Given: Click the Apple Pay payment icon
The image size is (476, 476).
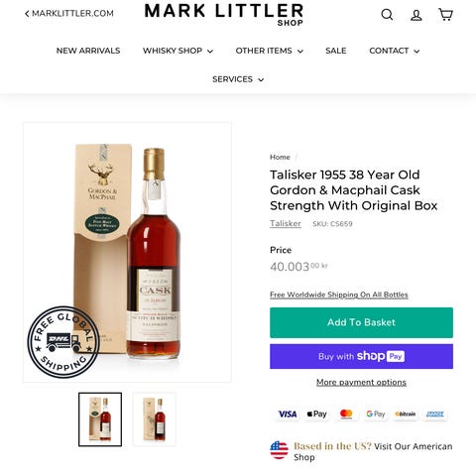Looking at the screenshot, I should [x=316, y=414].
